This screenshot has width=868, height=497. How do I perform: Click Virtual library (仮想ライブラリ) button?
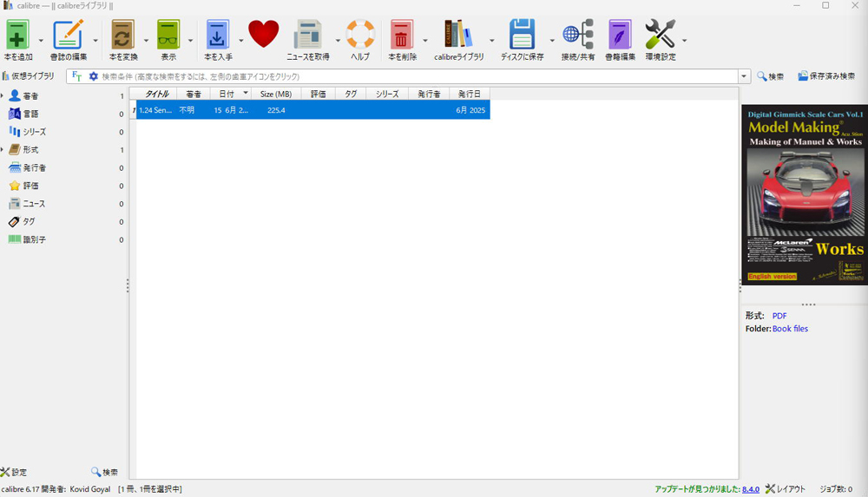pyautogui.click(x=29, y=76)
